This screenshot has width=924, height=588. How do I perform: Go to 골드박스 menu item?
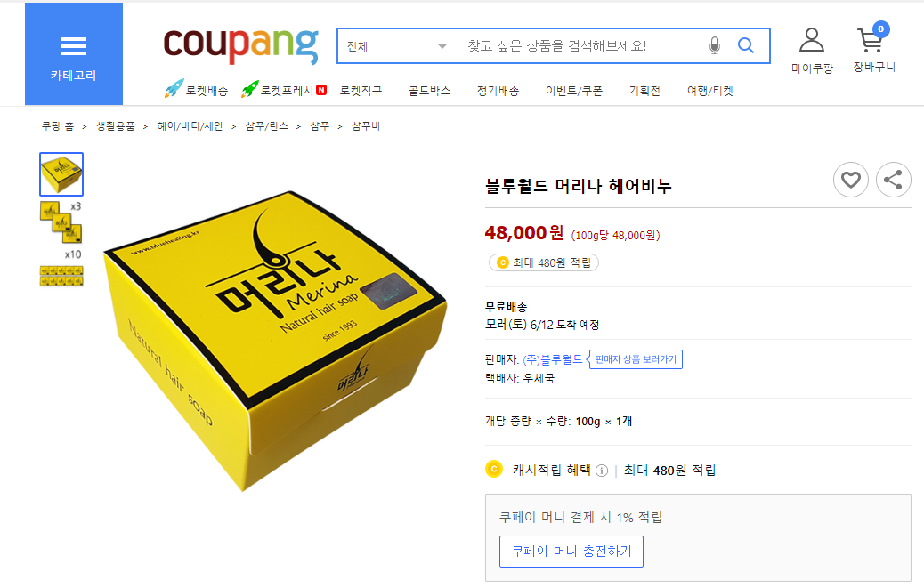tap(429, 91)
